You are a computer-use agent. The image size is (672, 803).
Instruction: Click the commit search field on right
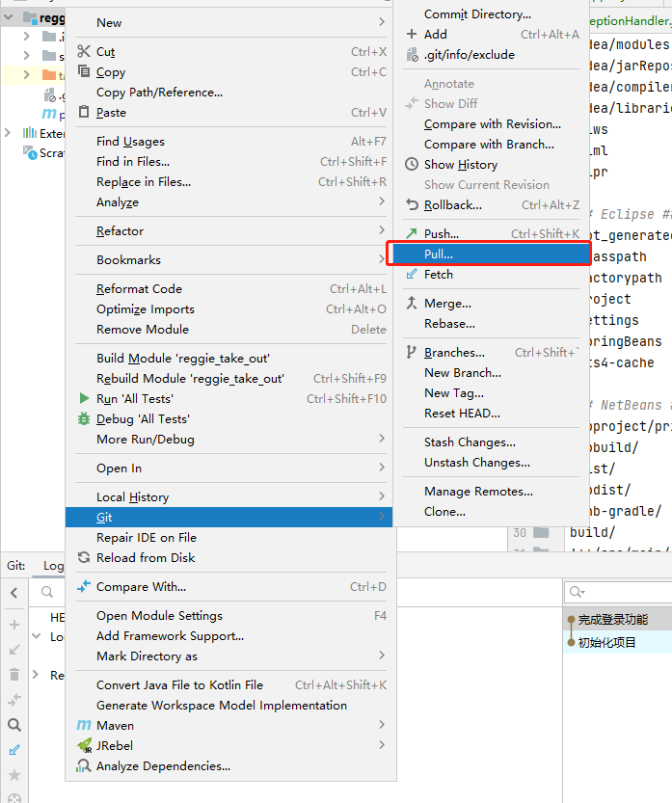click(x=618, y=592)
